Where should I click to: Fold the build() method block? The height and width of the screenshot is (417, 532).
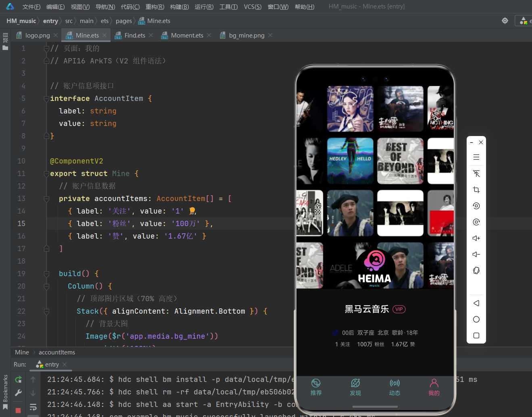click(46, 274)
